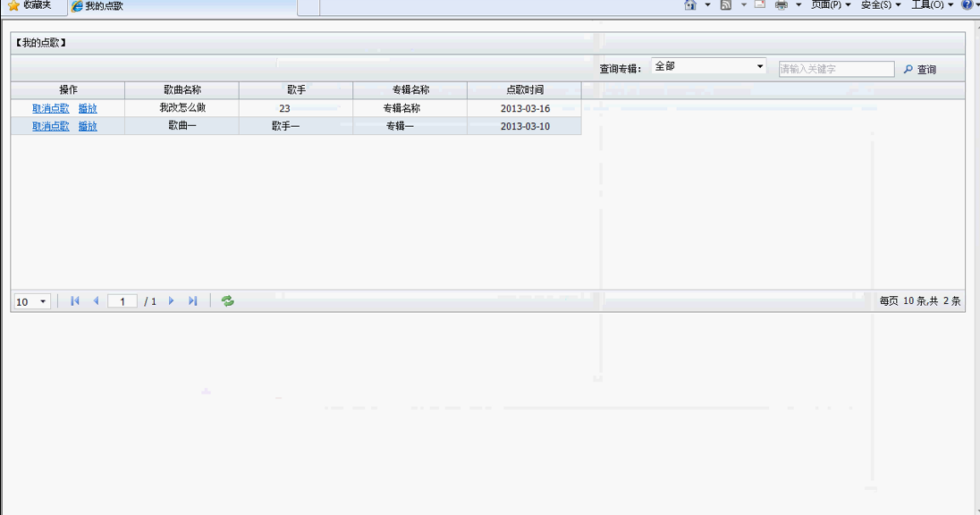Open the help icon in browser toolbar
980x515 pixels.
(967, 4)
